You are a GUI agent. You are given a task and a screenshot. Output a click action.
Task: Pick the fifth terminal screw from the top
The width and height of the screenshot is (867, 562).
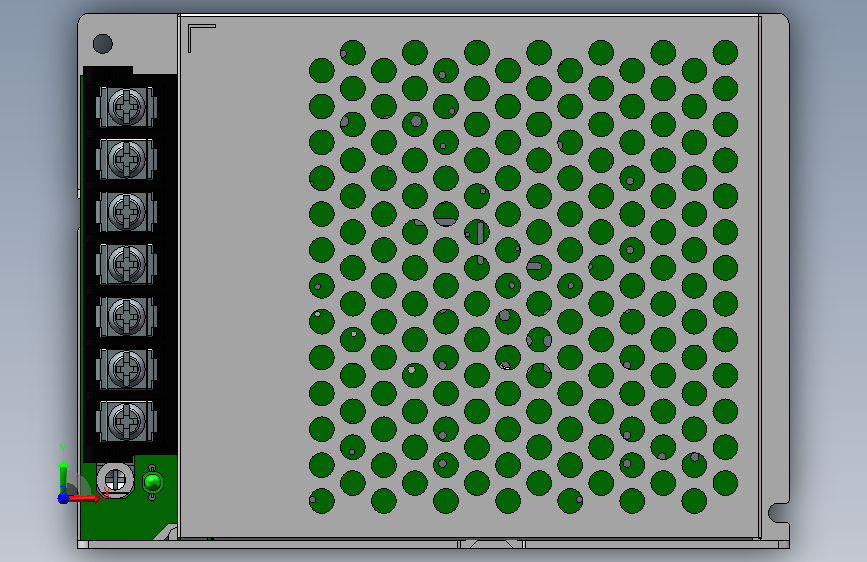coord(127,316)
